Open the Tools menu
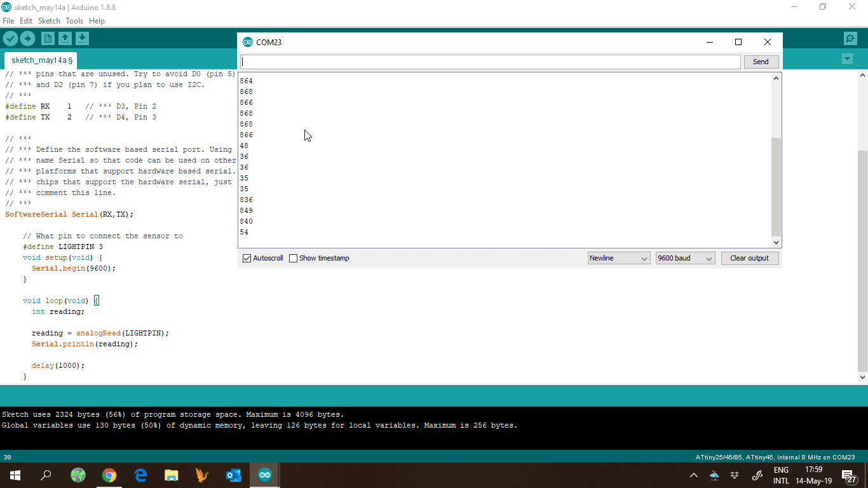868x488 pixels. click(x=74, y=21)
